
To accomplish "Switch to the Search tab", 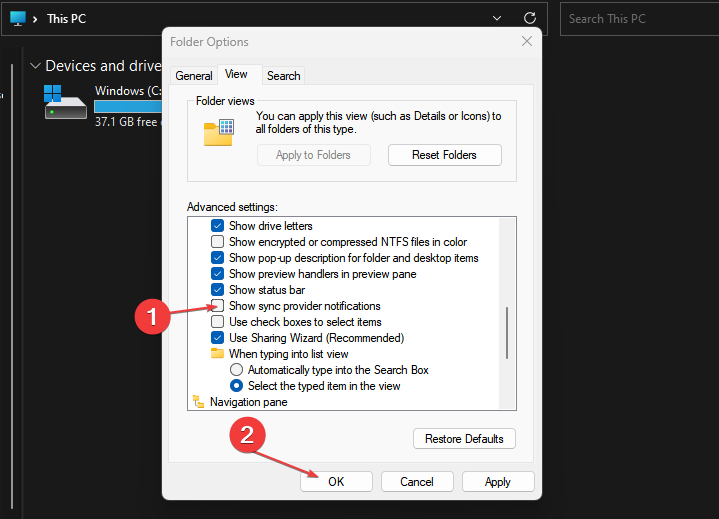I will (283, 76).
